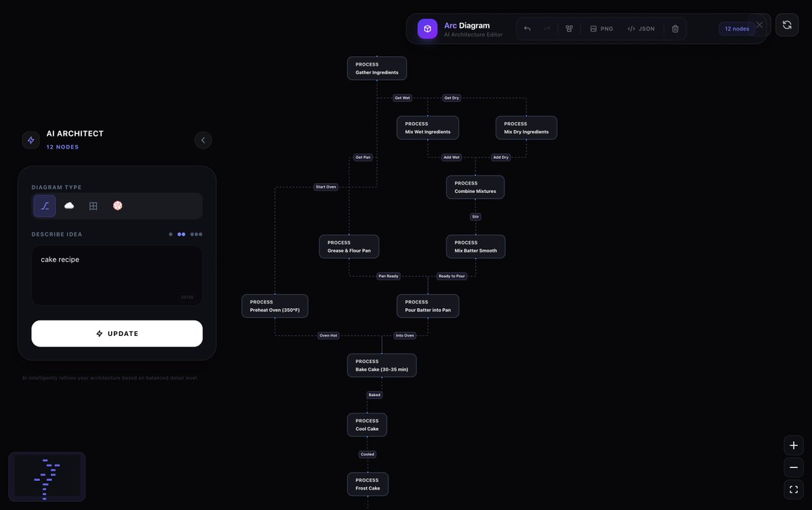Click the Get Dry edge label

click(452, 98)
